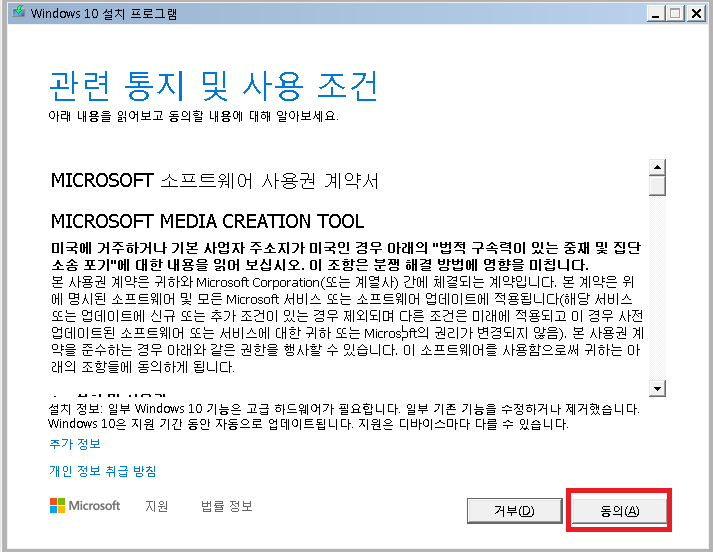Click the Windows 10 setup title bar icon
713x552 pixels.
(19, 12)
